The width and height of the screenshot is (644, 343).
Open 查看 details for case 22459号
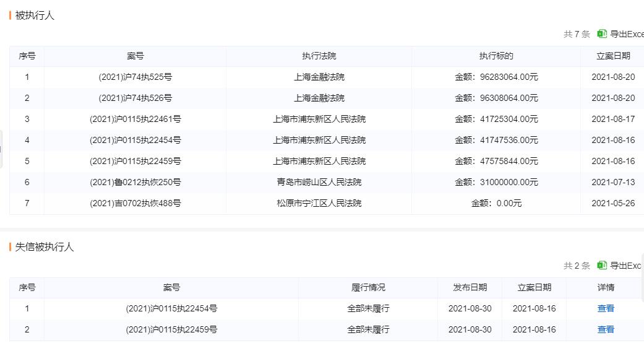point(606,329)
